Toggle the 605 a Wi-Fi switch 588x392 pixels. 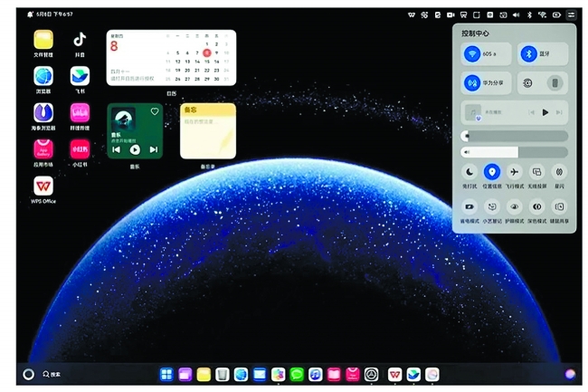[x=472, y=53]
